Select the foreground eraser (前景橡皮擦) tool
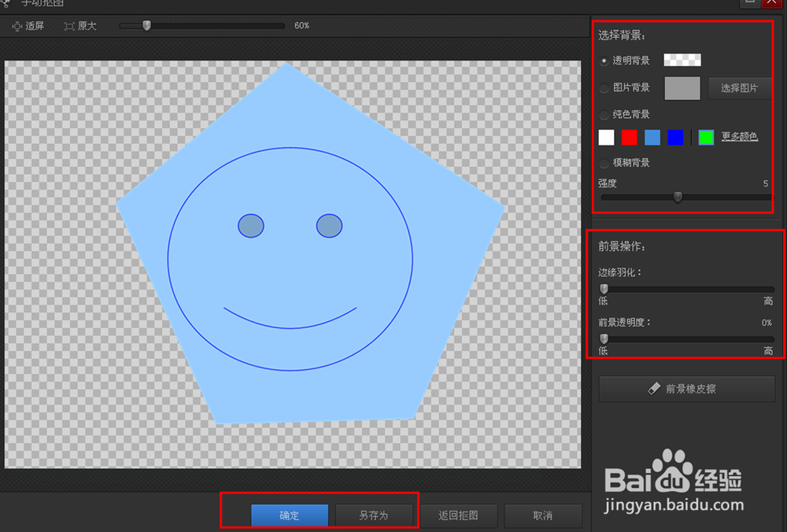 tap(686, 389)
